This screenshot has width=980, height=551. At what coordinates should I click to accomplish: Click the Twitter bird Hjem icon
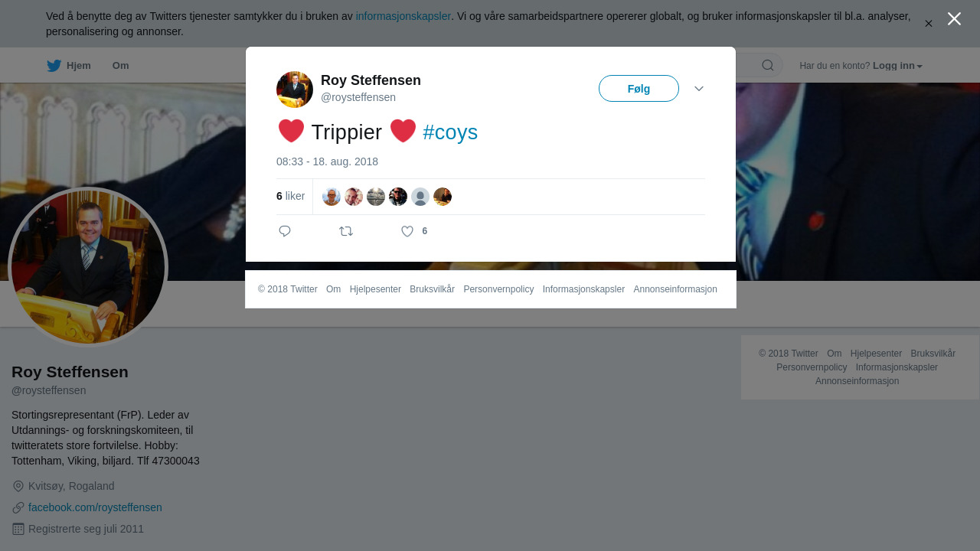[x=54, y=66]
